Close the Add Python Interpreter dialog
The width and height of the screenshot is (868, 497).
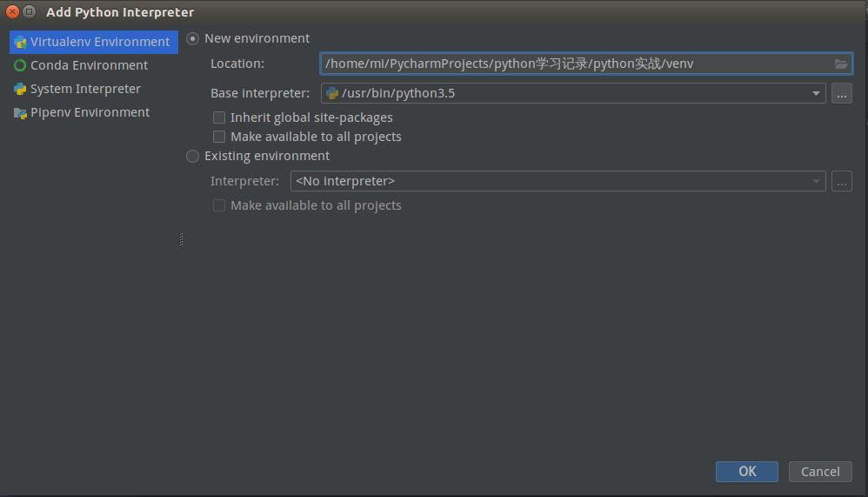point(12,11)
